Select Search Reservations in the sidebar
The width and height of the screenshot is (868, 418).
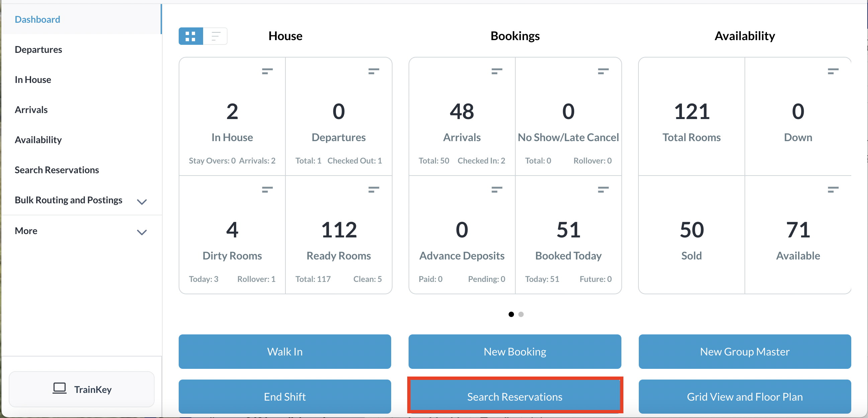tap(57, 170)
